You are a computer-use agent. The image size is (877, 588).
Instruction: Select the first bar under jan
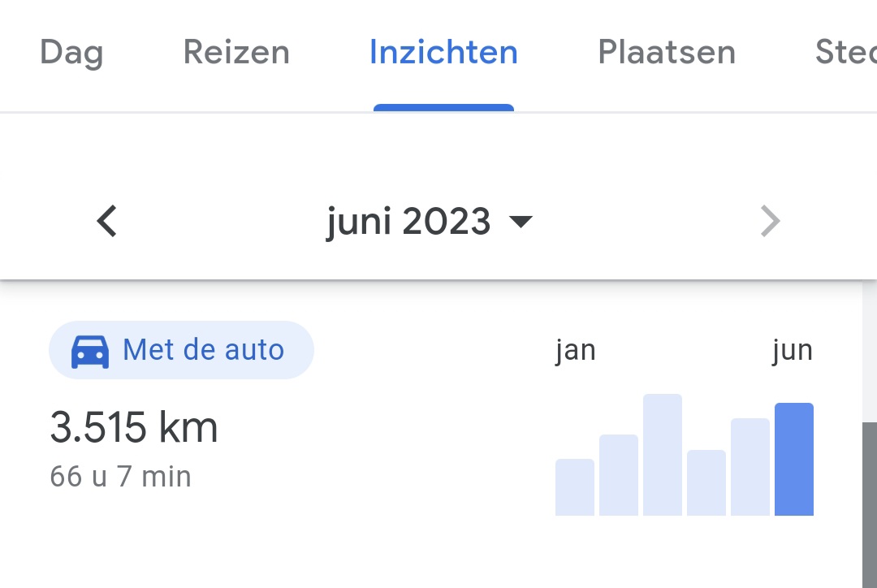(x=575, y=487)
